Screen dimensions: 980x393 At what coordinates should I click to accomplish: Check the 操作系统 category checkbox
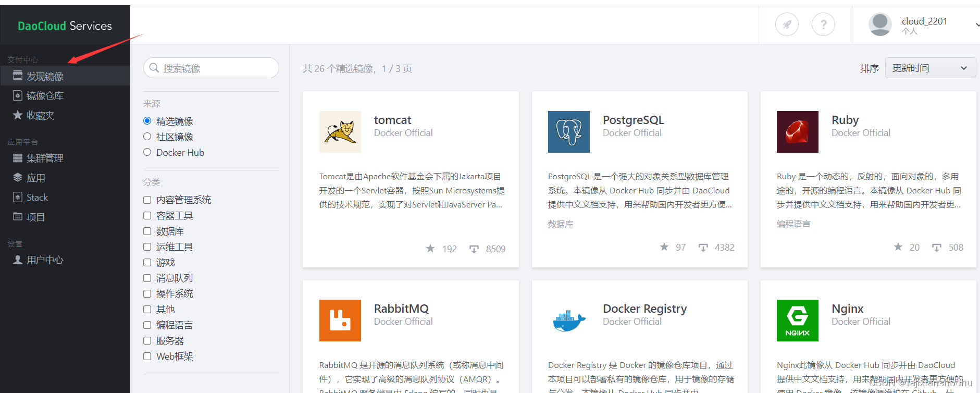tap(147, 293)
